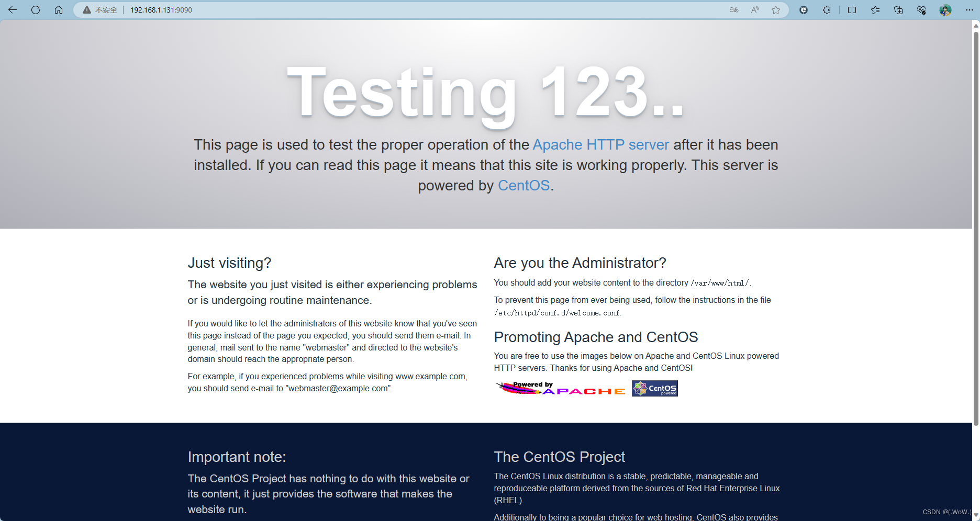
Task: Add this page to favorites
Action: (x=776, y=10)
